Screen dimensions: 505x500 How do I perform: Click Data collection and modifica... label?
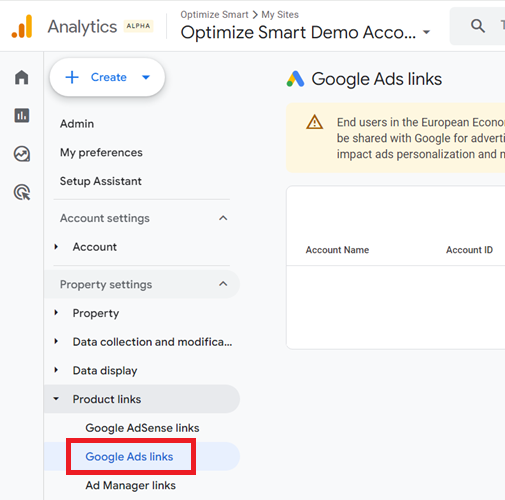coord(152,342)
